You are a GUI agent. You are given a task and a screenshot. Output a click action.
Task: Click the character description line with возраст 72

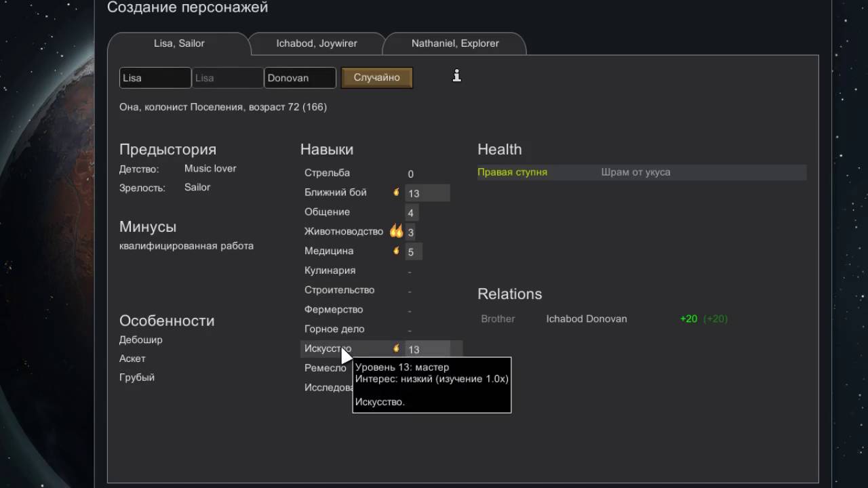click(223, 107)
